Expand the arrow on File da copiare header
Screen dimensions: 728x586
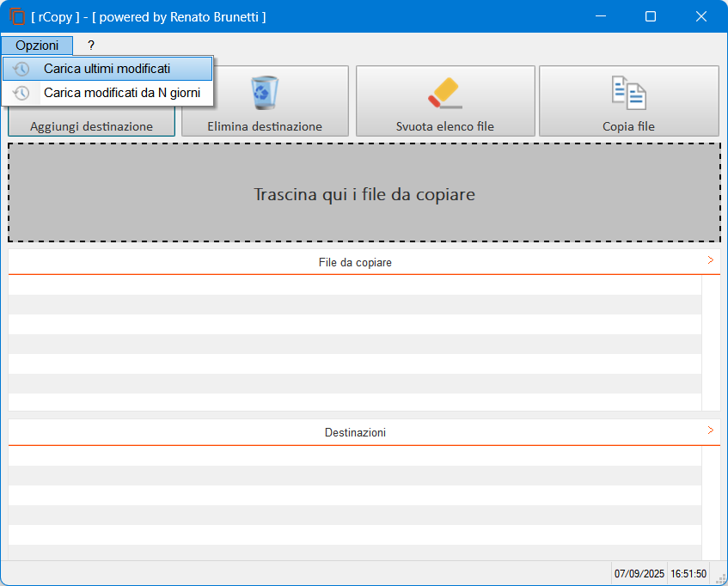pos(710,260)
